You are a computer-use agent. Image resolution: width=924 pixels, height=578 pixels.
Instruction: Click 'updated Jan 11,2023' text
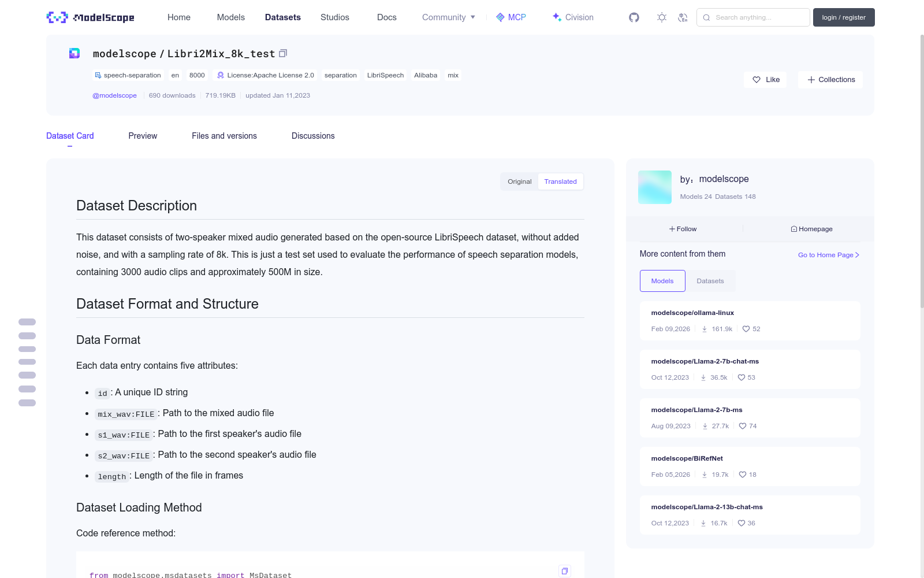pos(278,95)
